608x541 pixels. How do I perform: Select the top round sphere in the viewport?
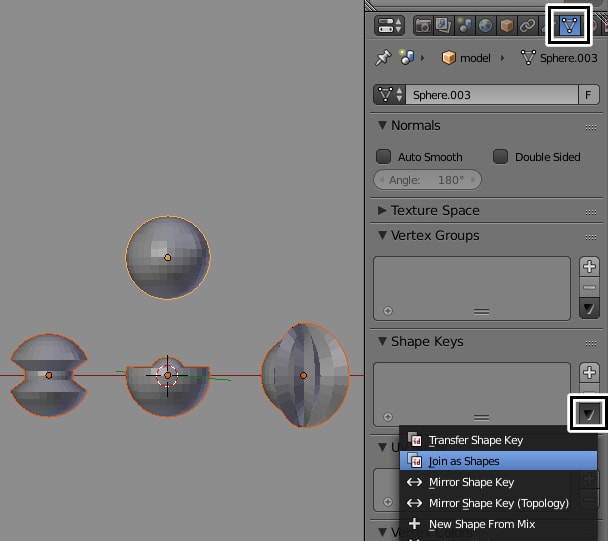click(x=168, y=258)
